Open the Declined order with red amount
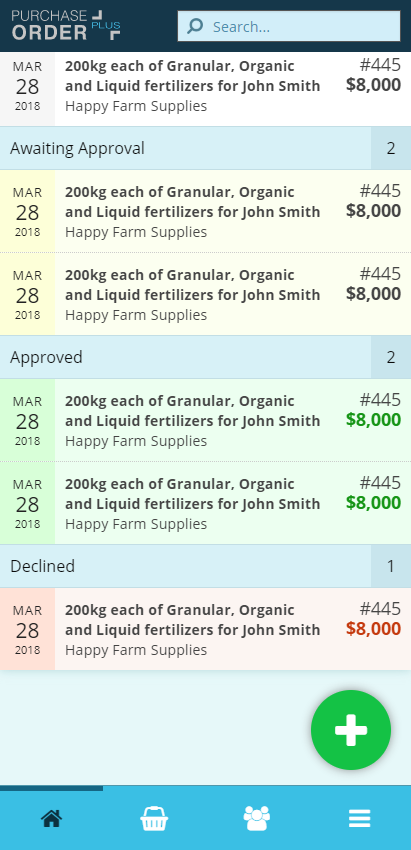This screenshot has width=411, height=850. 206,629
